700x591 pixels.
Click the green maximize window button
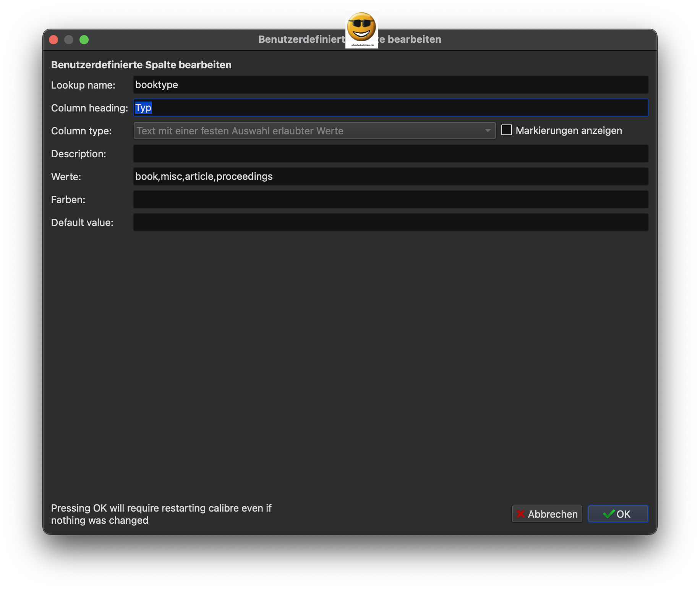(84, 40)
